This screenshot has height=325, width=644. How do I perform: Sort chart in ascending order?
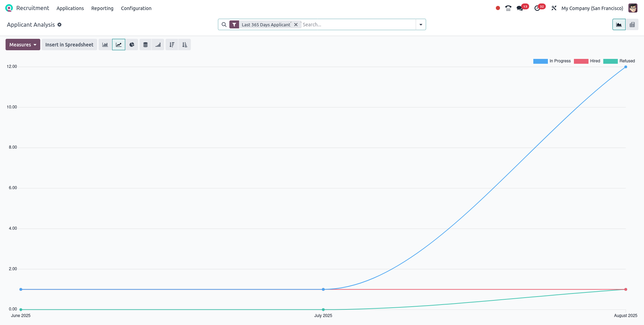[x=185, y=45]
